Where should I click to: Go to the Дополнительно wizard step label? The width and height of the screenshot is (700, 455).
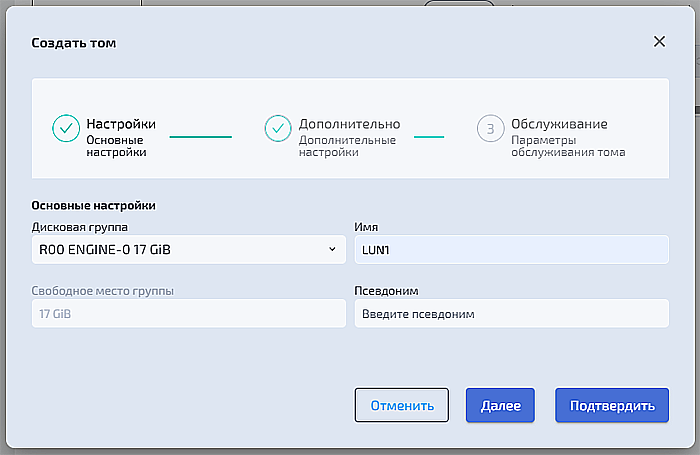[350, 124]
